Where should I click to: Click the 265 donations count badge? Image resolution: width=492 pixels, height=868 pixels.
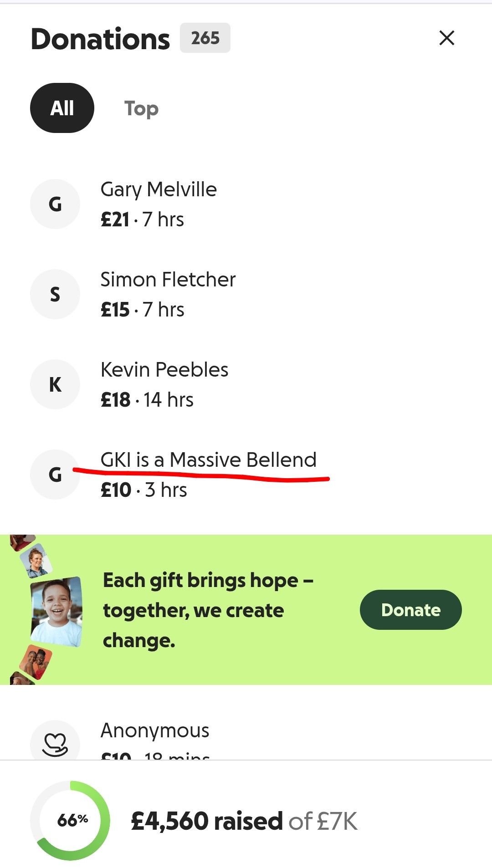(x=205, y=38)
